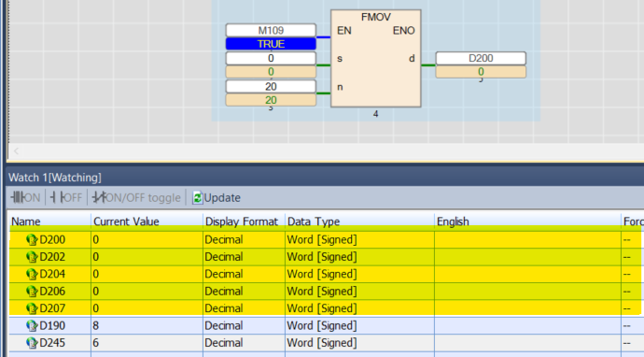
Task: Click the Update refresh icon
Action: (198, 198)
